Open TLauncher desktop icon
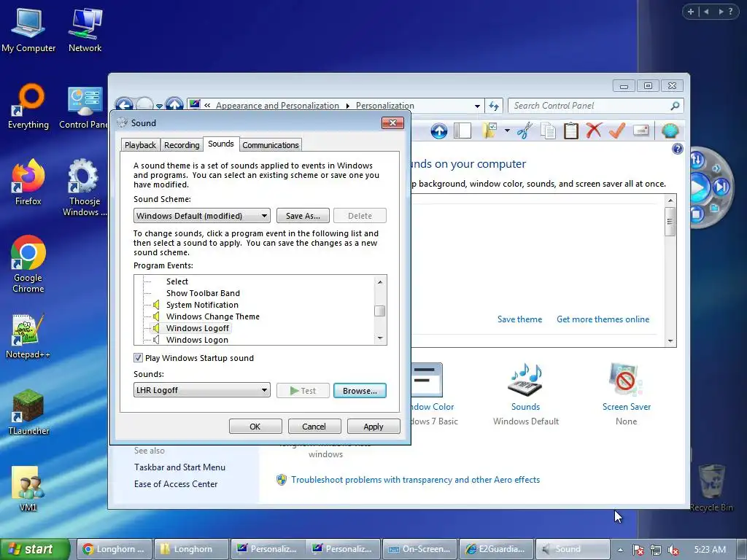 (28, 413)
